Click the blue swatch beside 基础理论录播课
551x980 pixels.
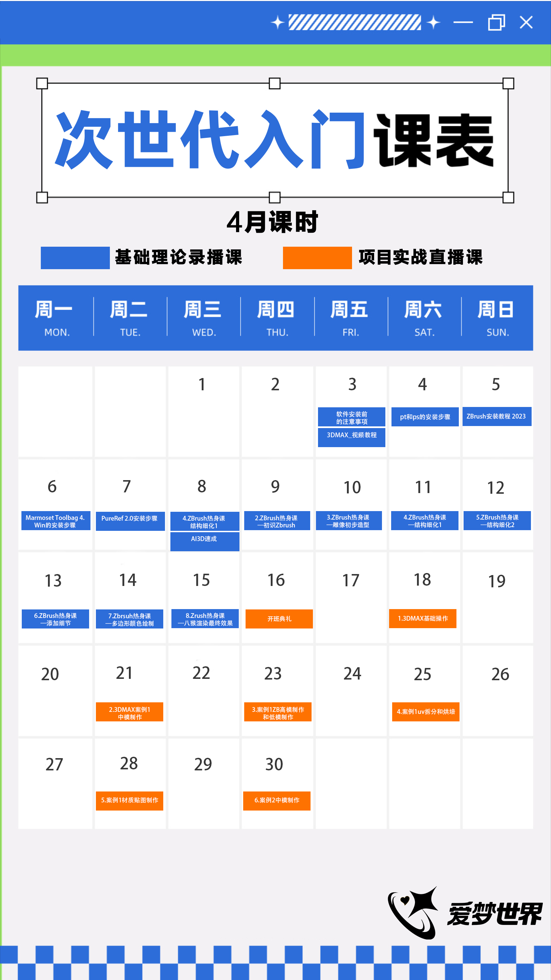pyautogui.click(x=75, y=258)
